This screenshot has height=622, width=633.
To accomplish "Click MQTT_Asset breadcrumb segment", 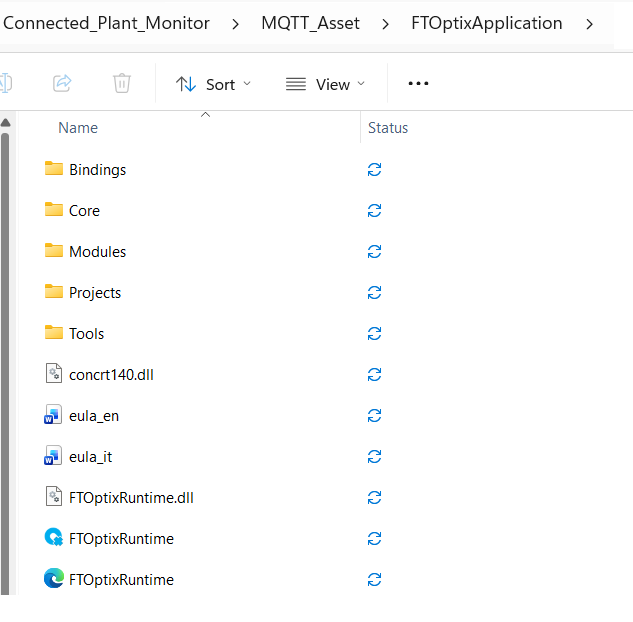I will [x=310, y=23].
